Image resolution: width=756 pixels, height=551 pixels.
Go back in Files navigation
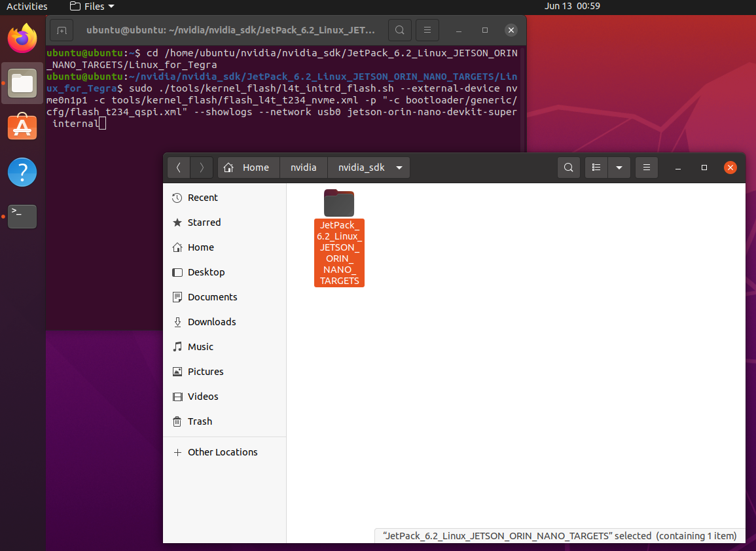pos(179,168)
